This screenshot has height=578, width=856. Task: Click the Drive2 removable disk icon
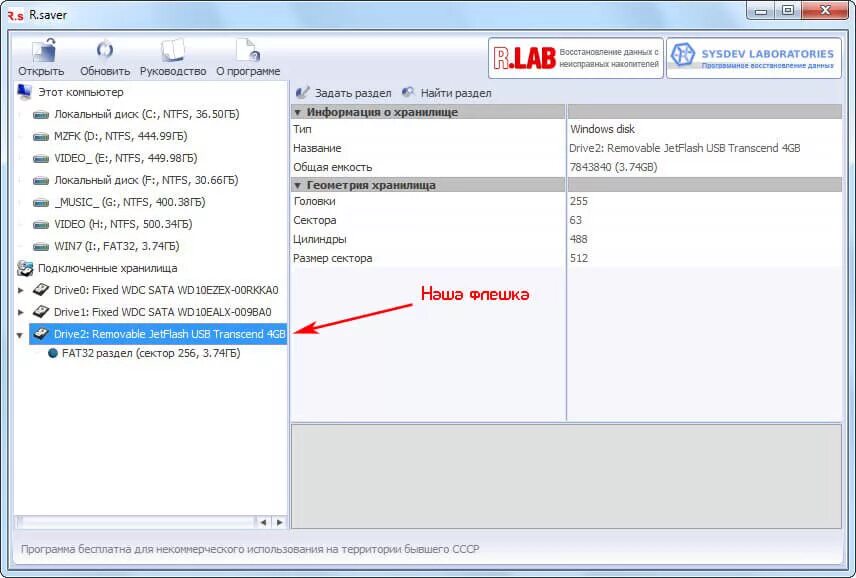click(x=41, y=333)
